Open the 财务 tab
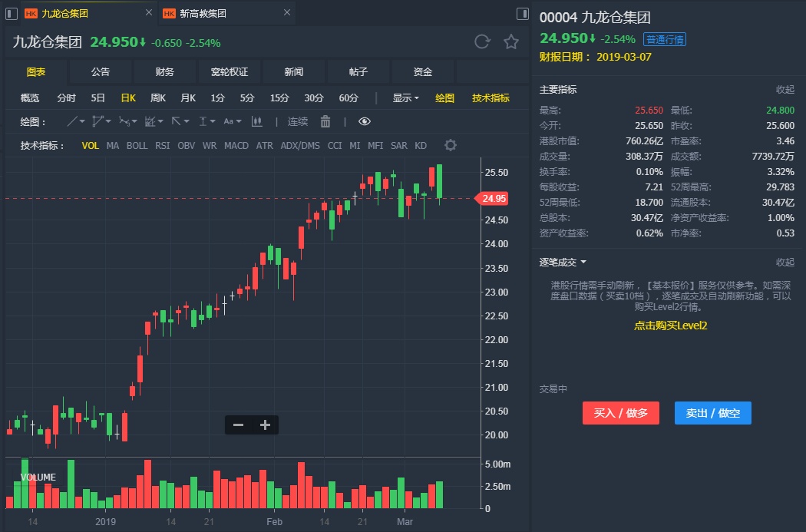The height and width of the screenshot is (532, 806). click(164, 72)
